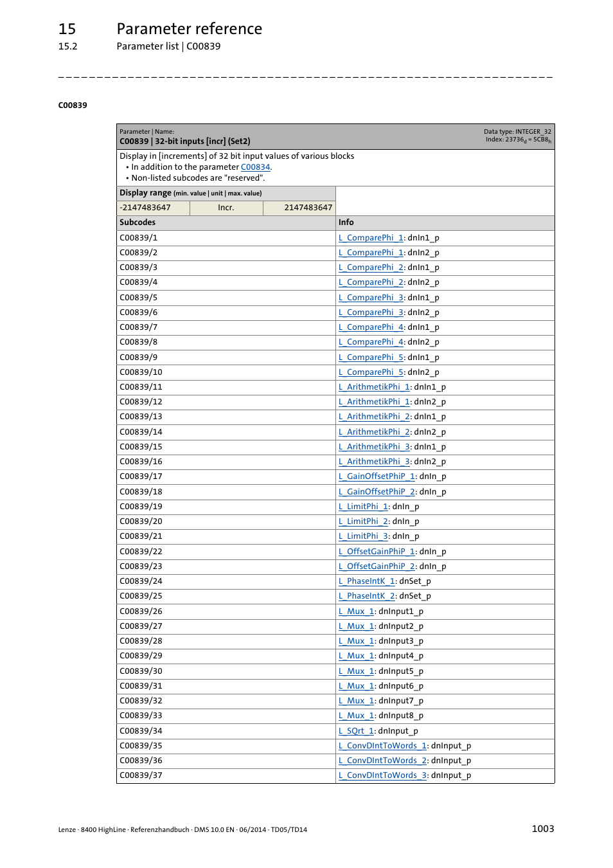This screenshot has height=868, width=613.
Task: Open the L_PhaseIntK_2 link
Action: (x=367, y=596)
